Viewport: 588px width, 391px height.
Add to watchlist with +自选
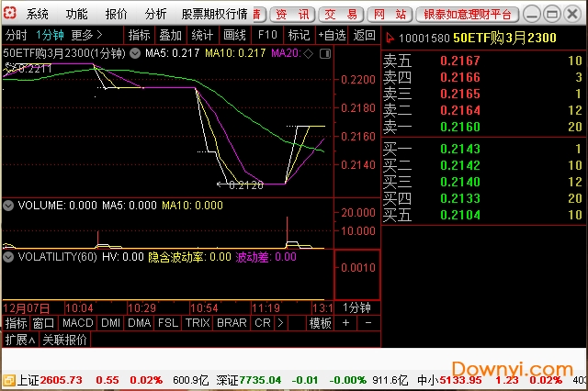(332, 36)
